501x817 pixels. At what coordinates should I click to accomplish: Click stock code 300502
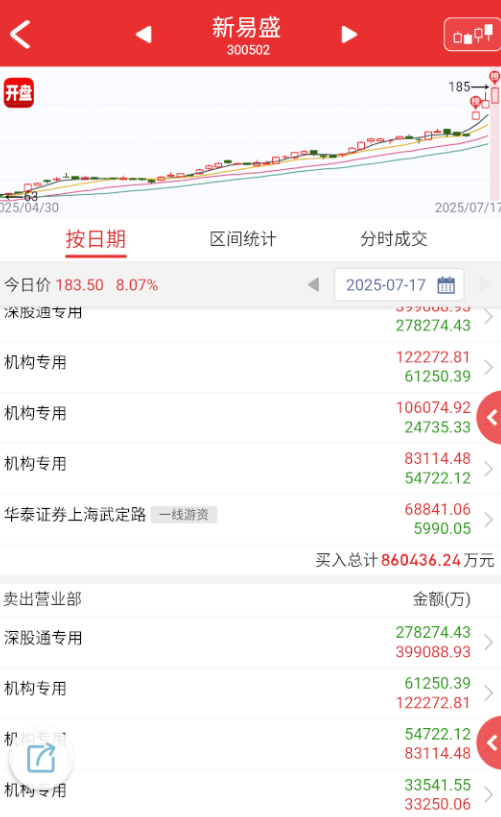[x=248, y=50]
